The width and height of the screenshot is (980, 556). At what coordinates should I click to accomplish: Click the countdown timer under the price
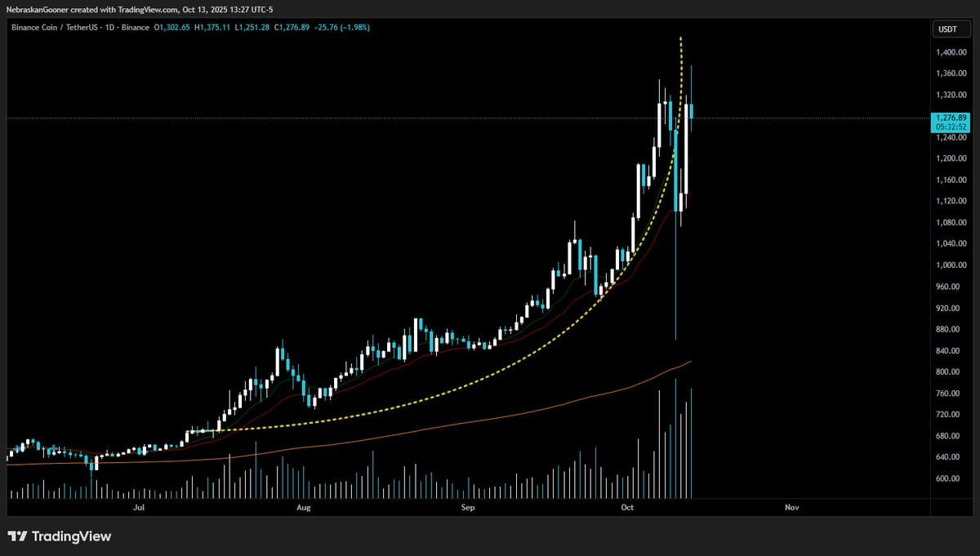(x=950, y=127)
